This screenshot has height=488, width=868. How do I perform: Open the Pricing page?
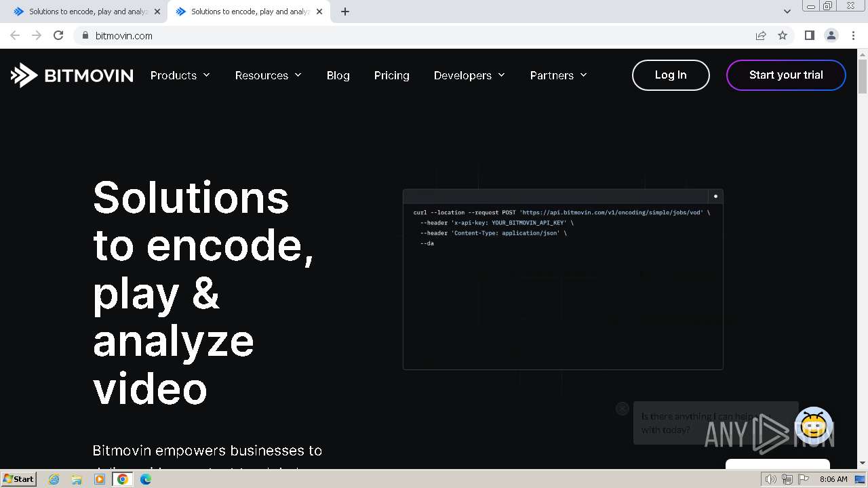point(392,75)
